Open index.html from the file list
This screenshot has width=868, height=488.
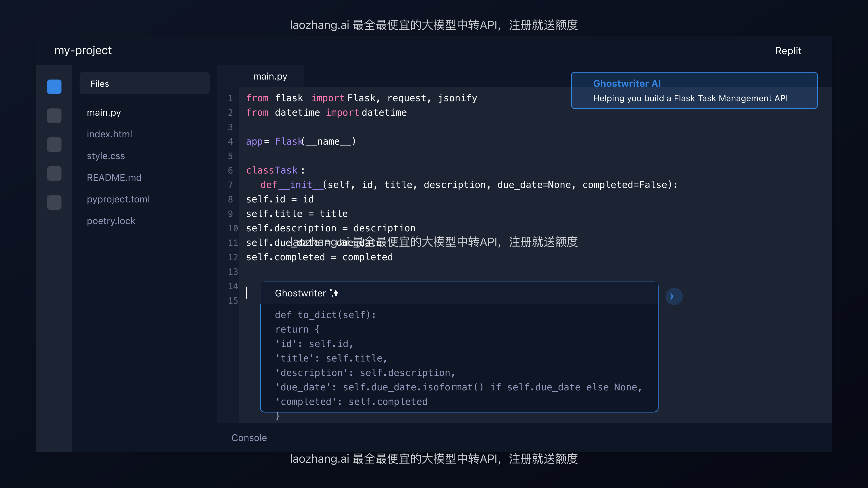(109, 134)
